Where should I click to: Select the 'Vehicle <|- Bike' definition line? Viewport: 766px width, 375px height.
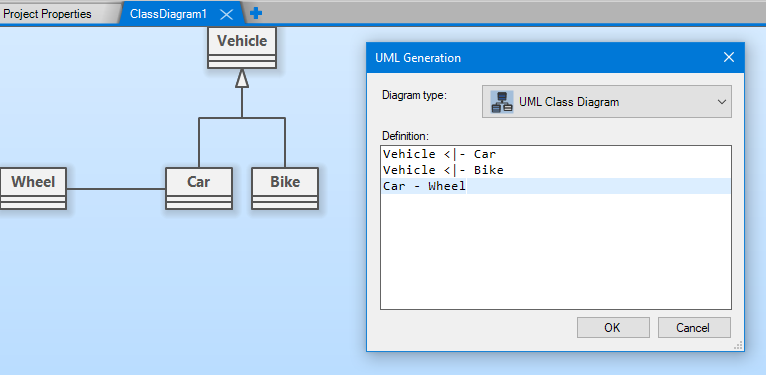pos(443,170)
